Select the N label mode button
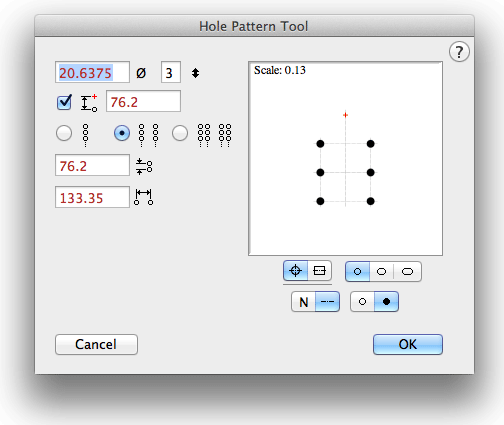This screenshot has width=504, height=425. pos(303,302)
